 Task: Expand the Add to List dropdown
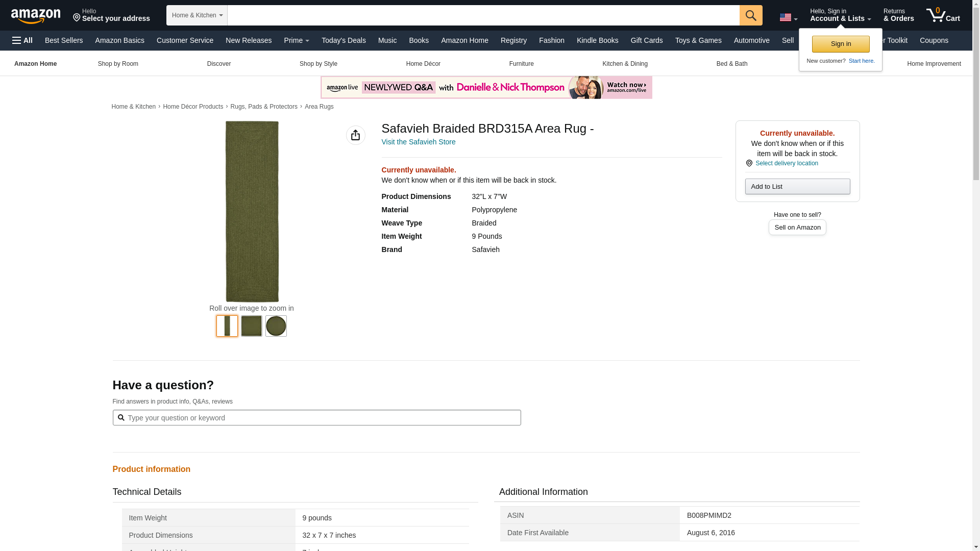[x=797, y=187]
